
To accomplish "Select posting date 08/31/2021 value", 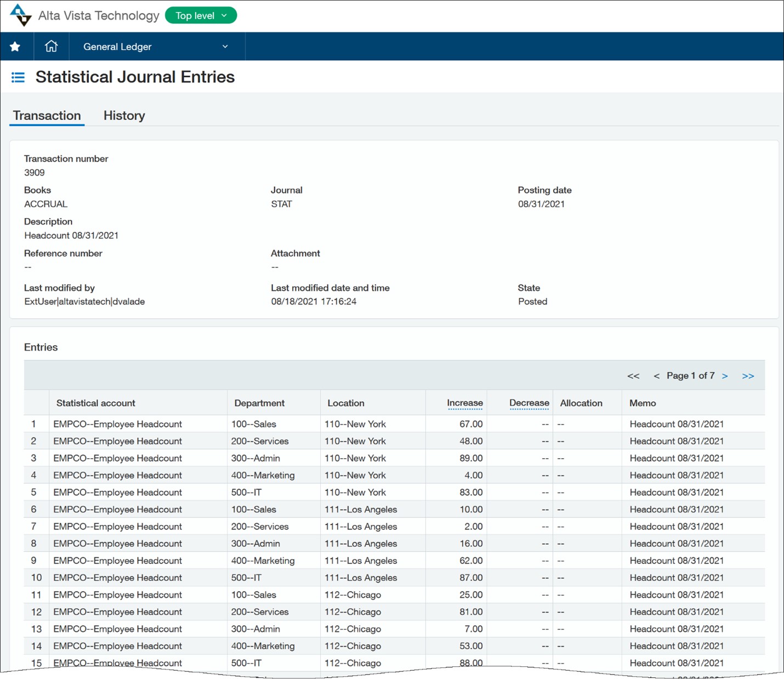I will pyautogui.click(x=542, y=204).
